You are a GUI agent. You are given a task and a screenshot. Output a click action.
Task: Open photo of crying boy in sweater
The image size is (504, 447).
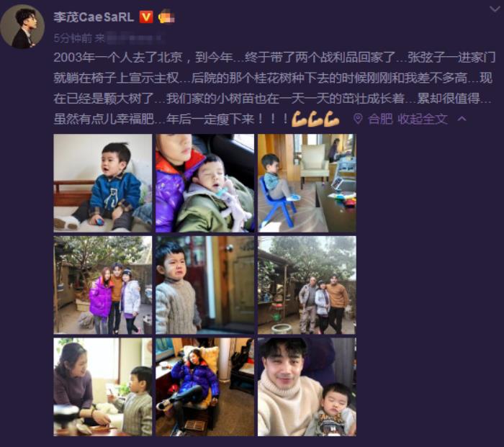tap(204, 285)
